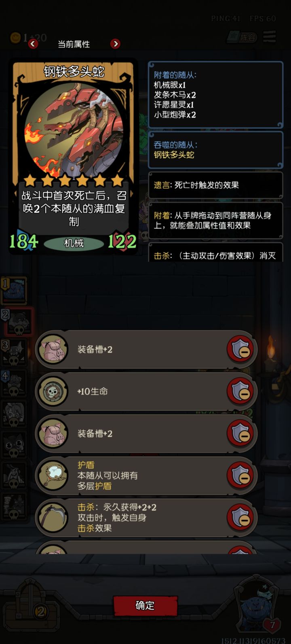
Task: Remove the 护盾 equipment via shield button
Action: 241,476
